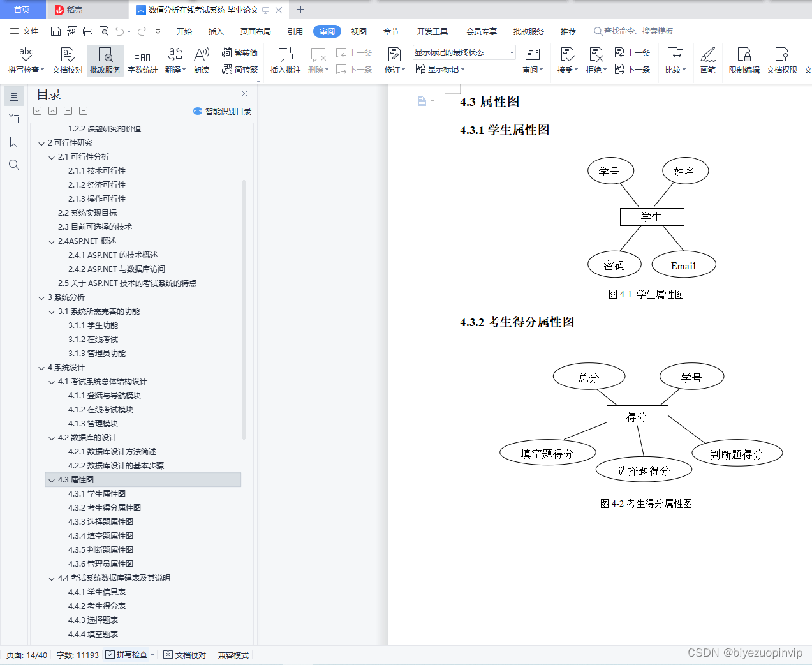Open the search sidebar panel
The height and width of the screenshot is (665, 812).
tap(13, 165)
